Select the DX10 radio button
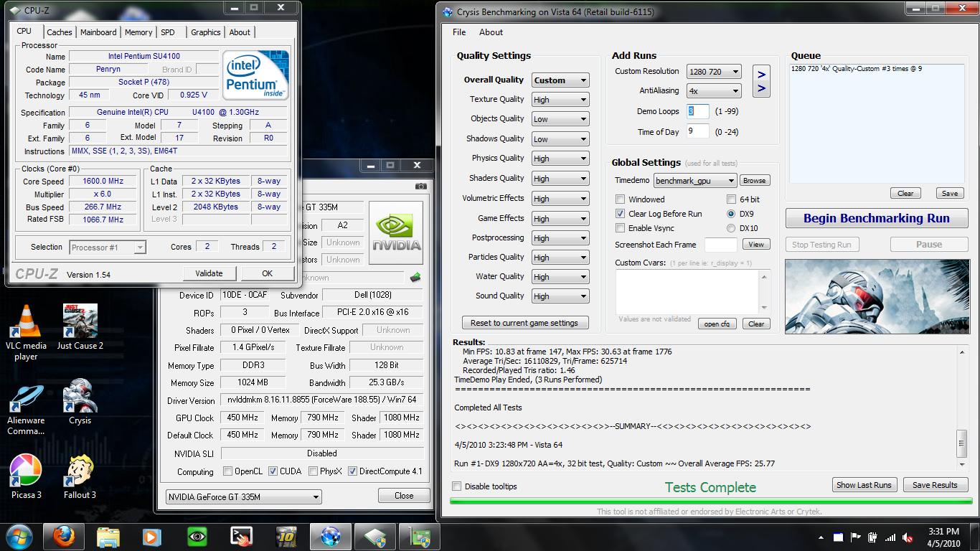980x551 pixels. pos(731,228)
